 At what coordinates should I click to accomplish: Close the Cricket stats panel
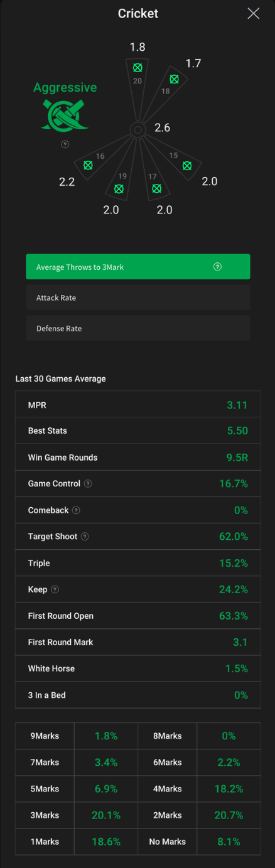pos(253,13)
